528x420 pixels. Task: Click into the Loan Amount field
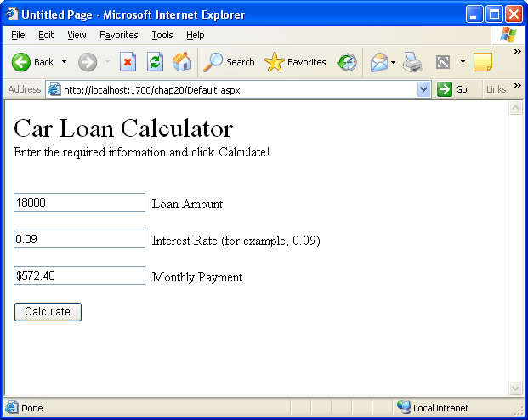80,202
